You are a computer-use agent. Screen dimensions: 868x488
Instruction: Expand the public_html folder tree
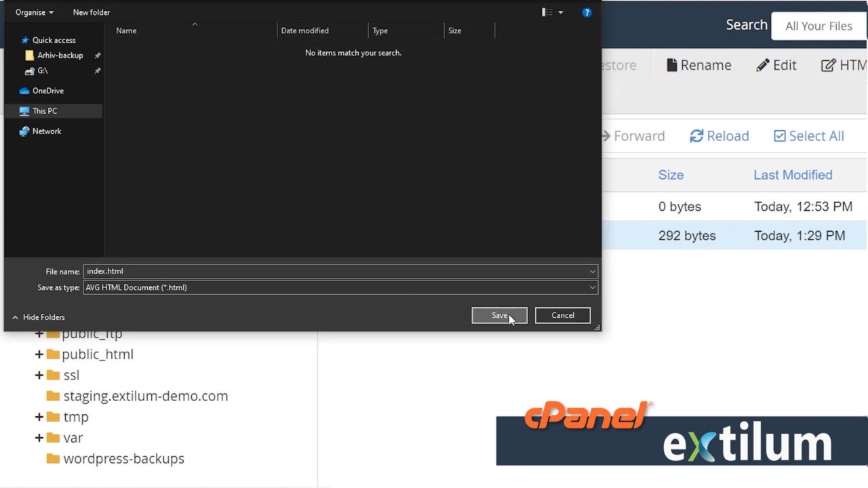tap(39, 354)
